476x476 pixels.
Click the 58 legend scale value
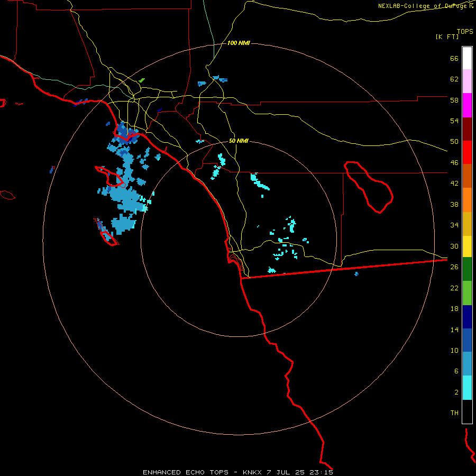pyautogui.click(x=454, y=100)
